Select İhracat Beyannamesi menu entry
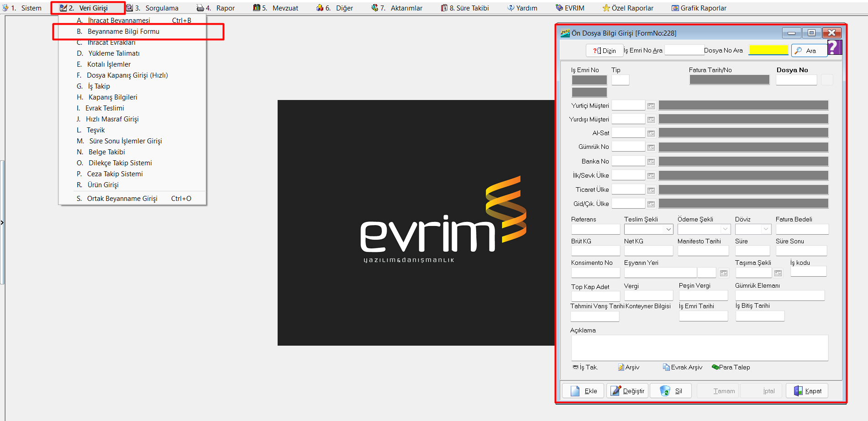The image size is (868, 421). 132,20
